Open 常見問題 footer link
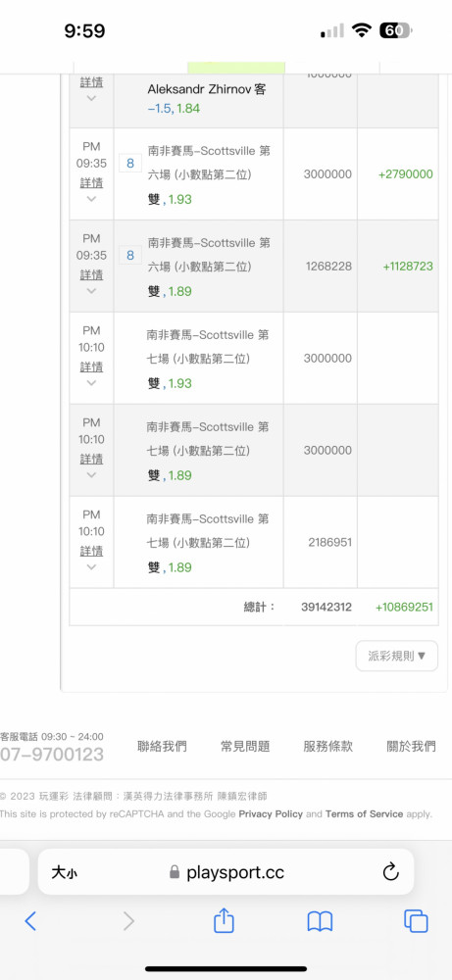Viewport: 452px width, 980px height. pyautogui.click(x=245, y=746)
